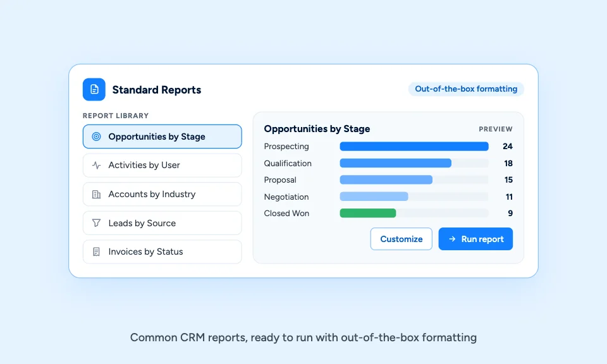The image size is (607, 364).
Task: Click the value 11 for Negotiation
Action: pos(509,197)
